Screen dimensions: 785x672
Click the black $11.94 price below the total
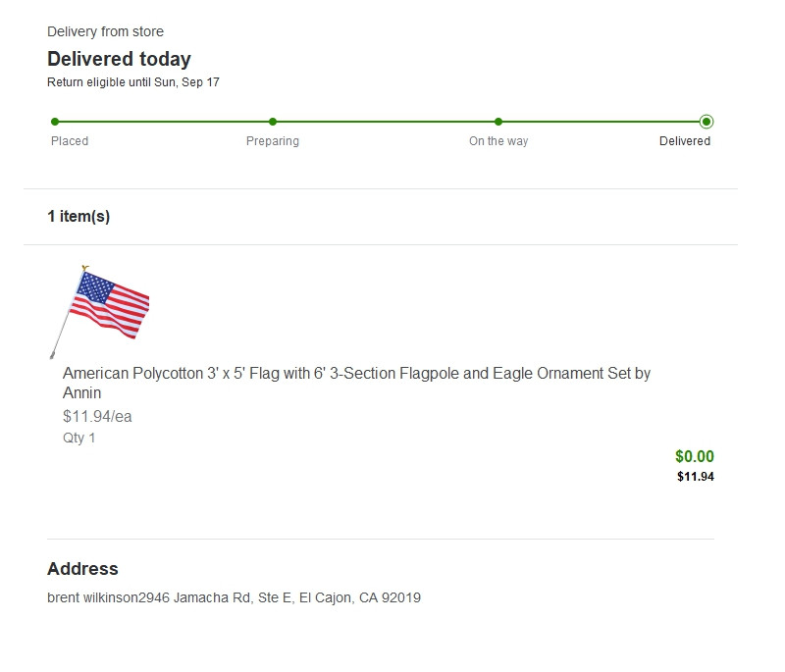(x=696, y=477)
